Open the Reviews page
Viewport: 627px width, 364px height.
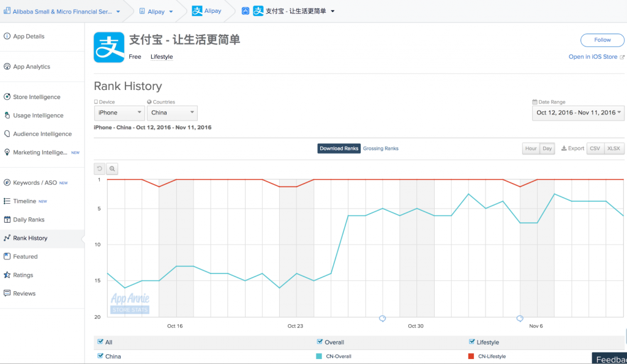pyautogui.click(x=24, y=293)
